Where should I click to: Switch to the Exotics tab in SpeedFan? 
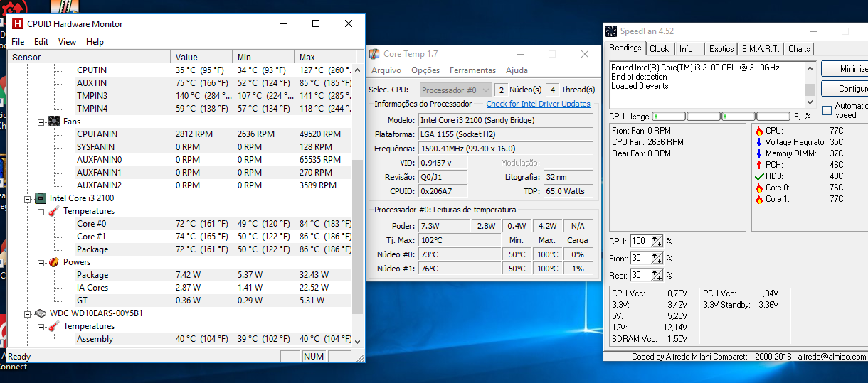(x=721, y=49)
